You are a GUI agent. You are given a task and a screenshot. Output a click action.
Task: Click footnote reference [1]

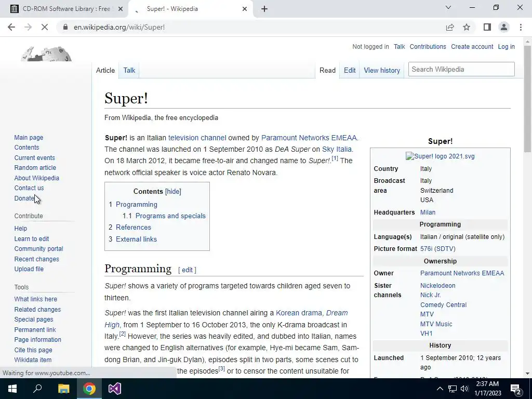point(335,158)
